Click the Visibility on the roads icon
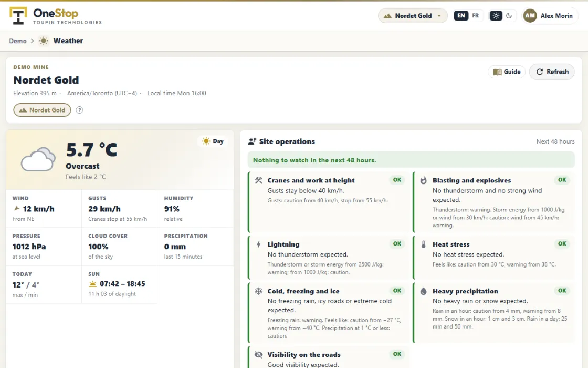This screenshot has height=368, width=588. coord(259,354)
